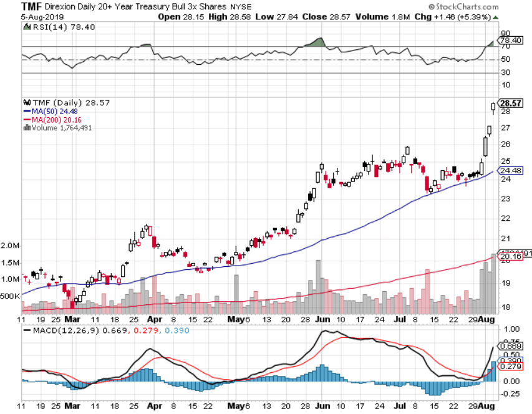Image resolution: width=532 pixels, height=414 pixels.
Task: Click the 90 level on the RSI axis
Action: point(506,33)
